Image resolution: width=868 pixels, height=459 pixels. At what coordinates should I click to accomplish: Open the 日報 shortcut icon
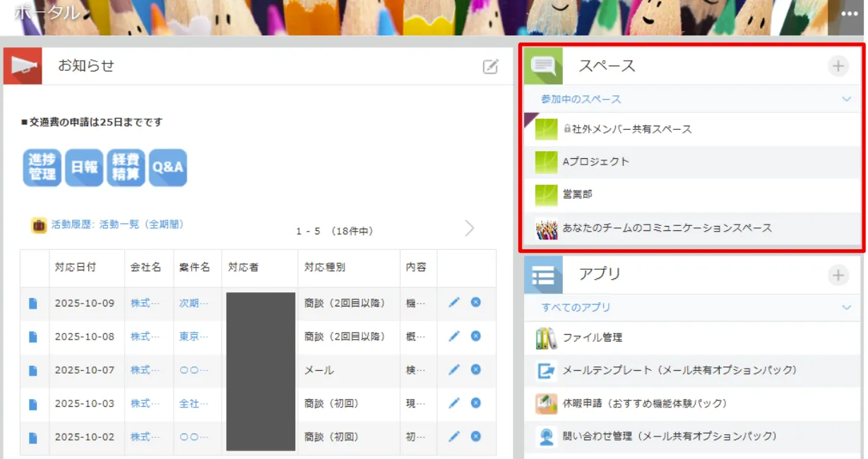84,167
